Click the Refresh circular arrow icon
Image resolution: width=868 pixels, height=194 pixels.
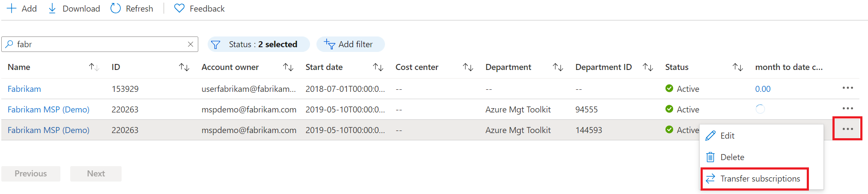[x=116, y=9]
